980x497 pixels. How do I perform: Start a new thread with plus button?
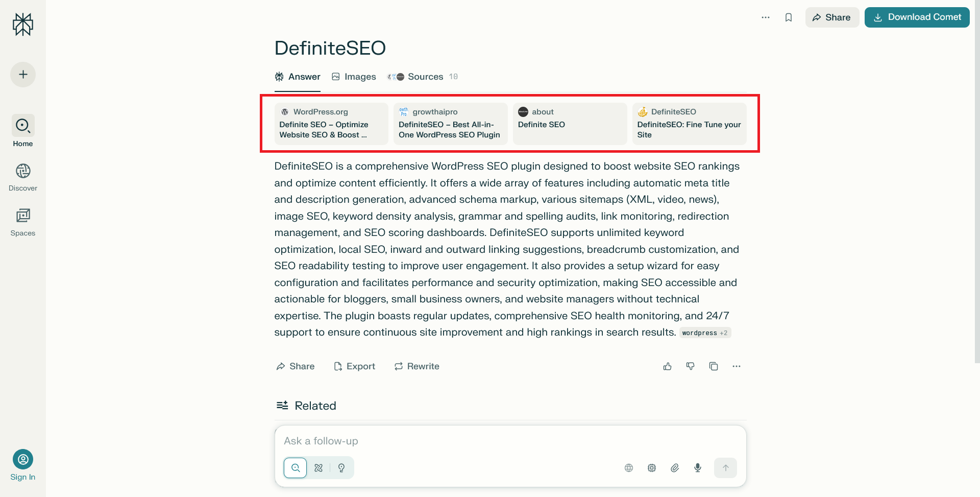point(23,75)
